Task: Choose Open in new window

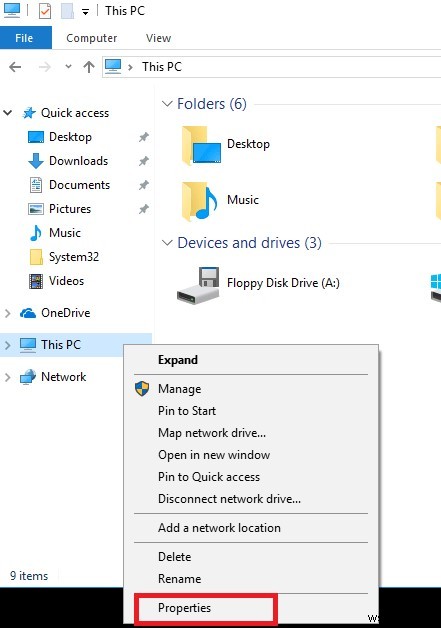Action: [251, 455]
